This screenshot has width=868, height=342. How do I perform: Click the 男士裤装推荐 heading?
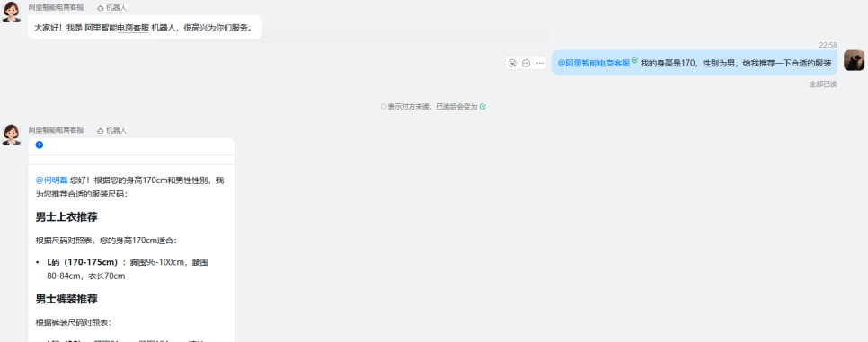(x=66, y=299)
